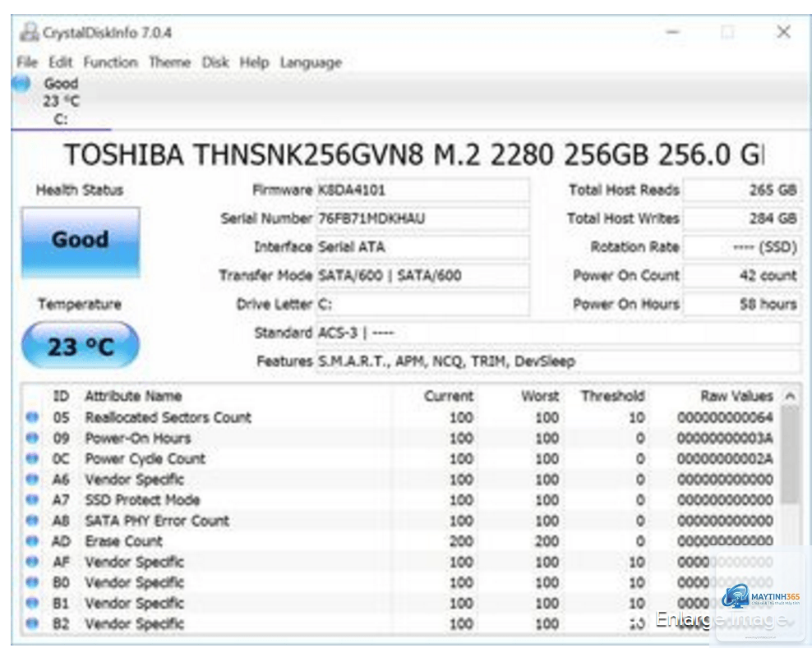
Task: Click the Good health status button
Action: [x=81, y=241]
